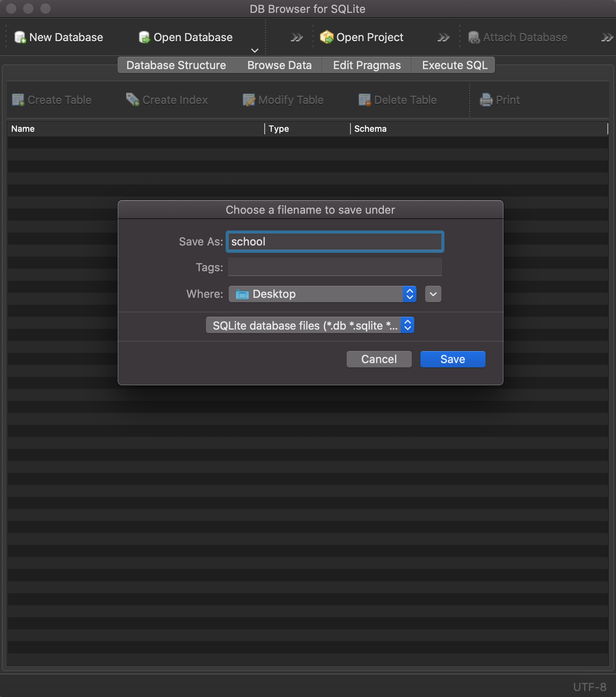
Task: Click the New Database text label
Action: 66,38
